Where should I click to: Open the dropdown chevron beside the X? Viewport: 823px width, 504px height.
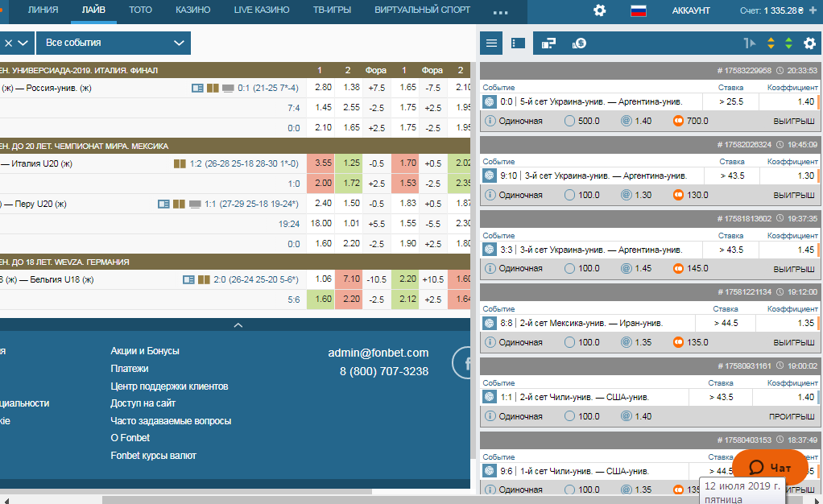tap(23, 43)
